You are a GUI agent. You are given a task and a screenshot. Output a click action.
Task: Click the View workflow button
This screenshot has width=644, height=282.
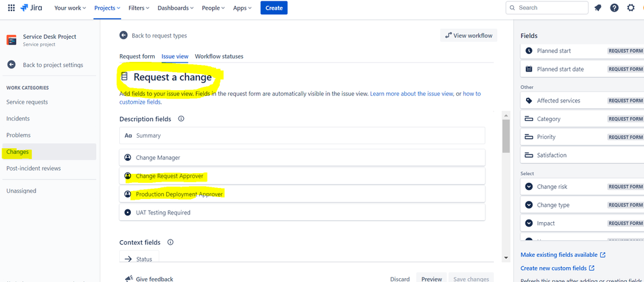coord(469,35)
